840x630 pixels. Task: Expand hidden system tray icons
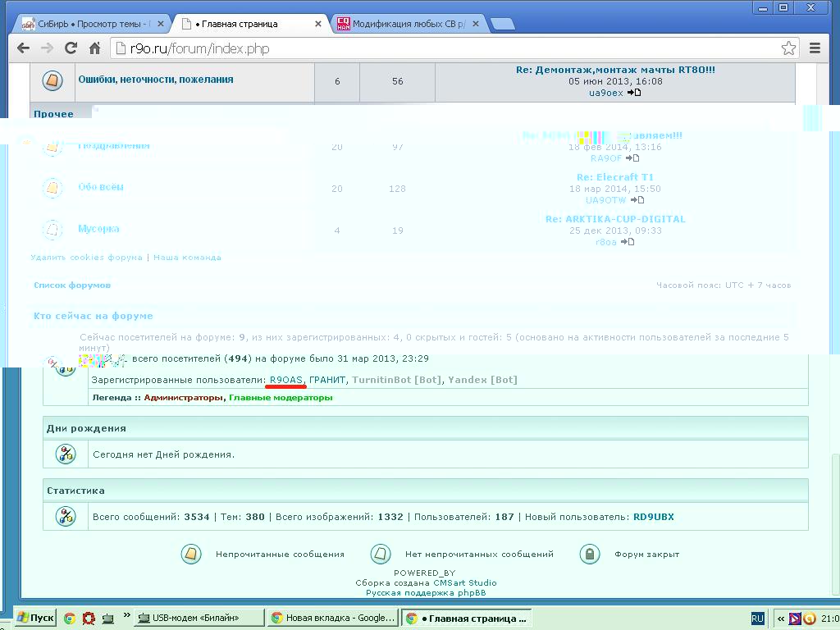(x=781, y=619)
